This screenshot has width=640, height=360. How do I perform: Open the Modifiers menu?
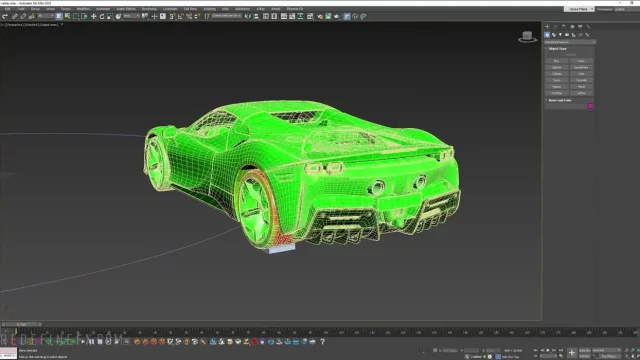pyautogui.click(x=83, y=9)
